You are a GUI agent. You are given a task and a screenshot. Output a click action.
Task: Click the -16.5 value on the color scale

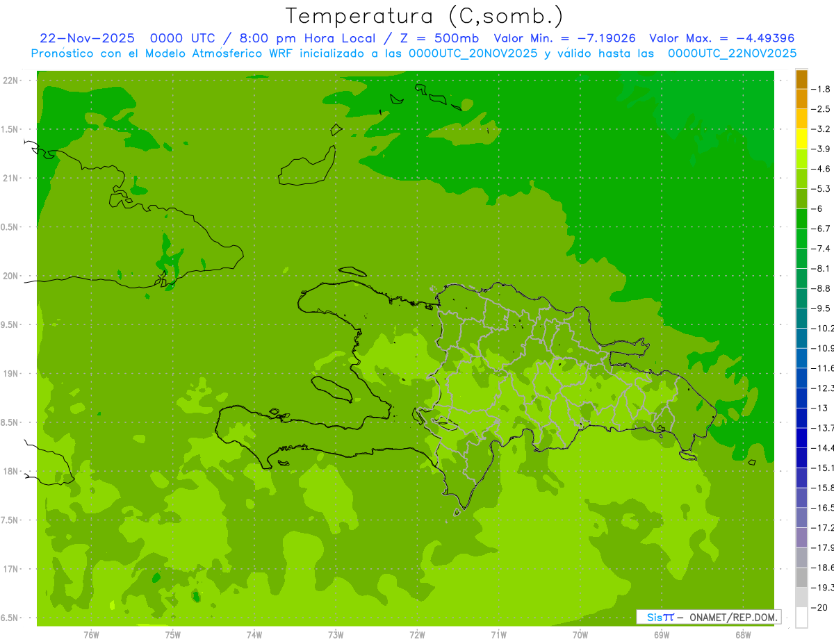[x=822, y=508]
